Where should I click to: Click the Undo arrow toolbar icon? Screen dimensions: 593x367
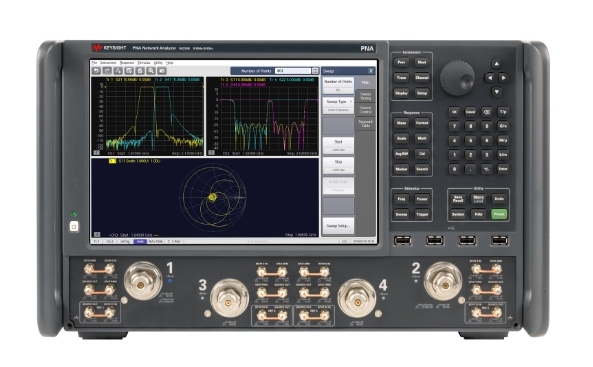point(96,71)
